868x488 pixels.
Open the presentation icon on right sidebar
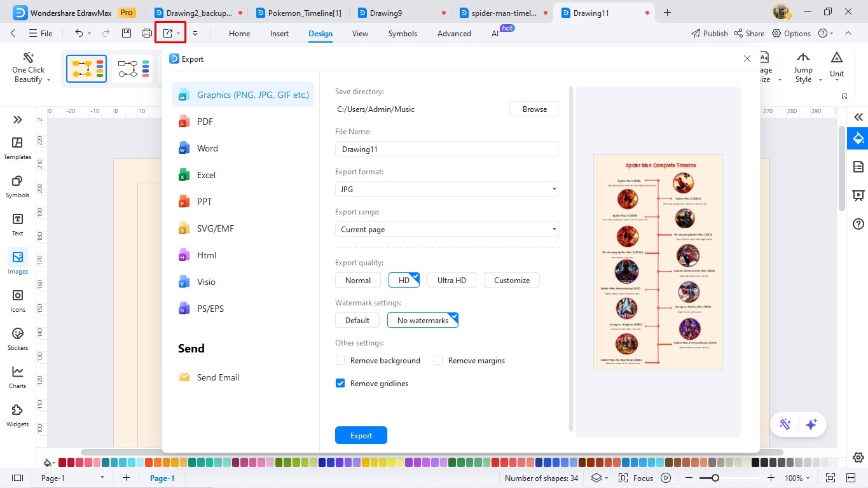pos(858,195)
